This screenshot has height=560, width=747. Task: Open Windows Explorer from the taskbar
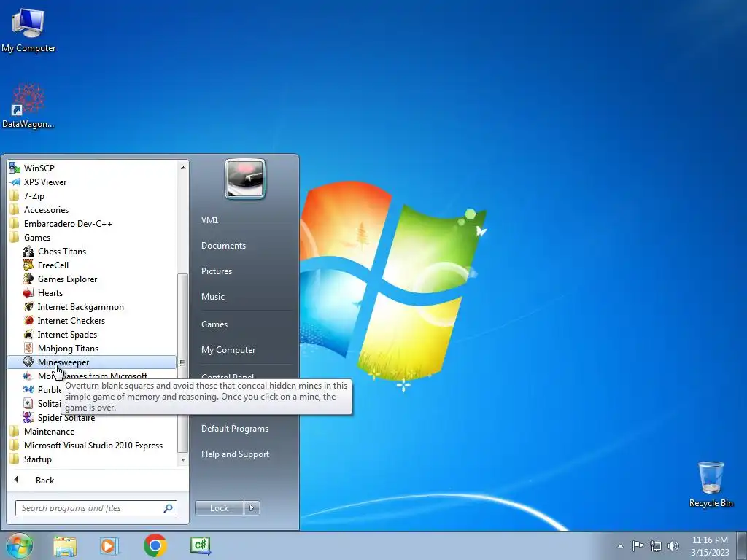click(x=65, y=545)
